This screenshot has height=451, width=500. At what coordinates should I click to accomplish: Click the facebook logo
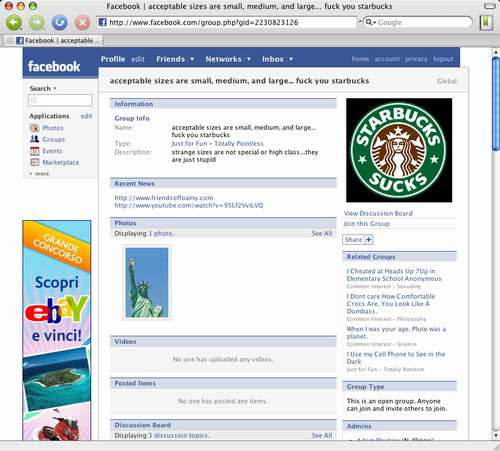(x=54, y=66)
